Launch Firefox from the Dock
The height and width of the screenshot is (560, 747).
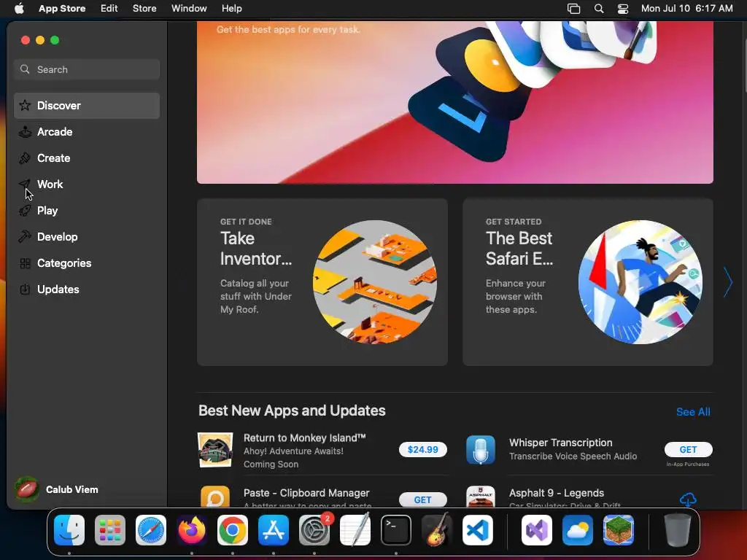coord(192,530)
